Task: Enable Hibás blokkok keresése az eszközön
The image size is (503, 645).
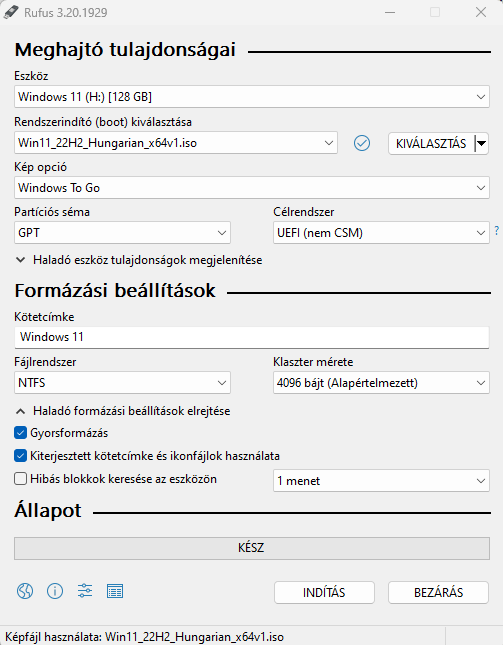Action: click(20, 479)
